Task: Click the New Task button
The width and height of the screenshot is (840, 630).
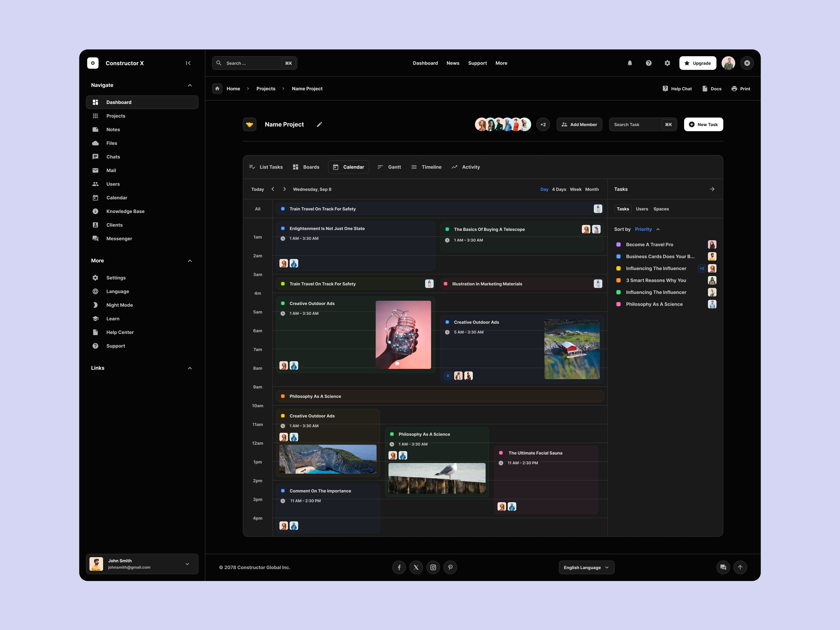Action: [703, 125]
